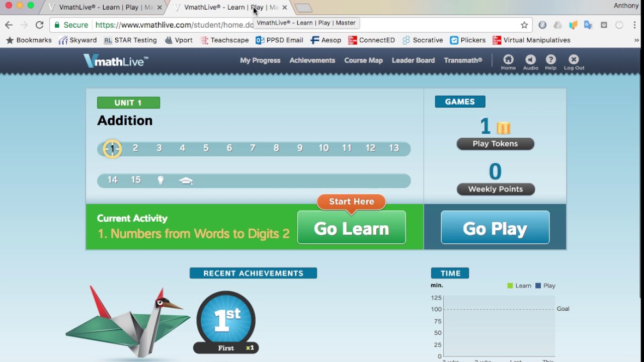644x362 pixels.
Task: Open the Help question mark icon
Action: pos(551,62)
